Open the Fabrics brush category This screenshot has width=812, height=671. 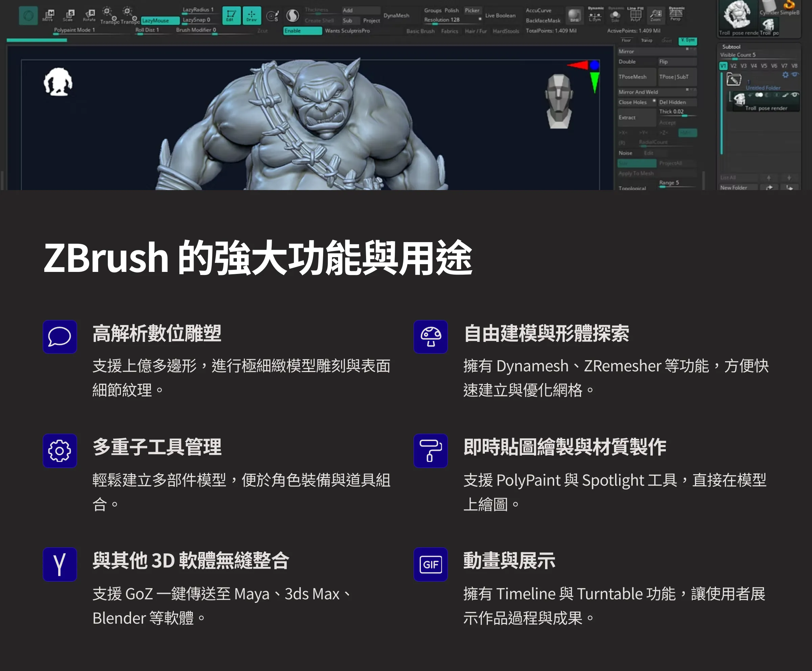click(x=449, y=31)
